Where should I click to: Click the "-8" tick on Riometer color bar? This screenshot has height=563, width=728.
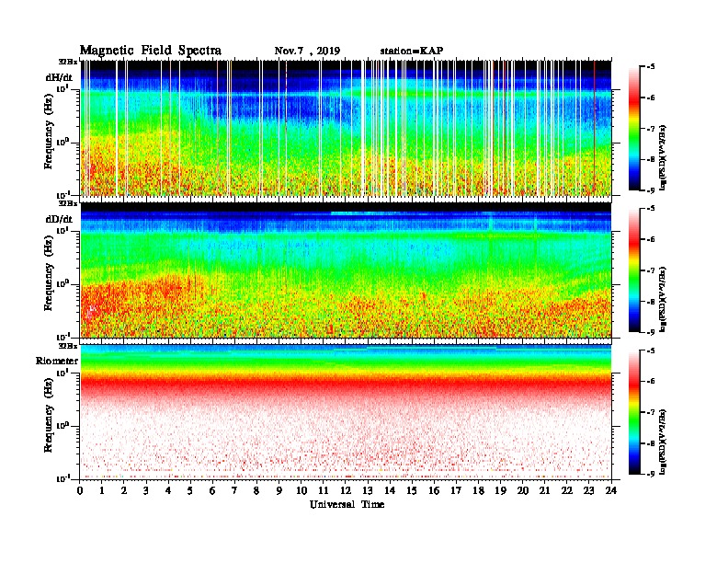(x=651, y=443)
